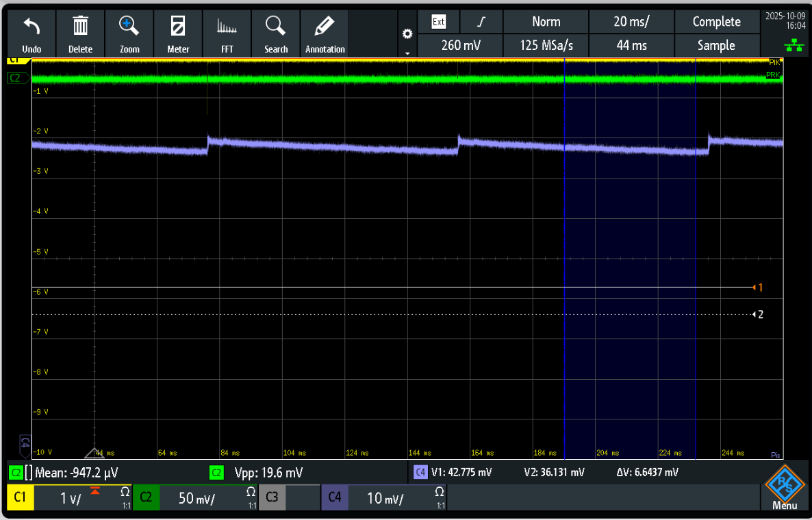Click the Undo arrow icon
Viewport: 812px width, 520px height.
[31, 27]
